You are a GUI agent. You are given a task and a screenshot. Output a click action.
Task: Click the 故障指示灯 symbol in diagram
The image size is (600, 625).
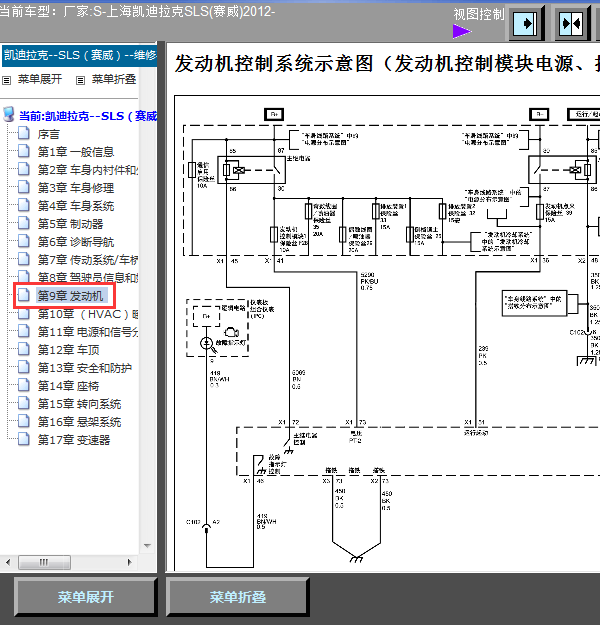click(207, 343)
